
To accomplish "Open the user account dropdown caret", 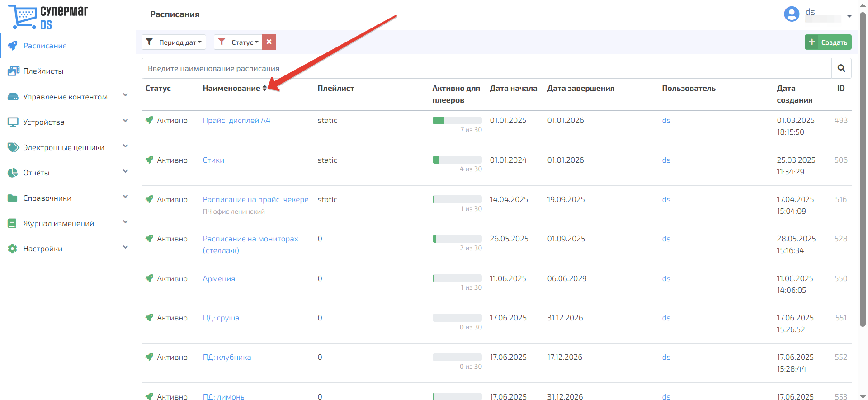I will pyautogui.click(x=849, y=16).
